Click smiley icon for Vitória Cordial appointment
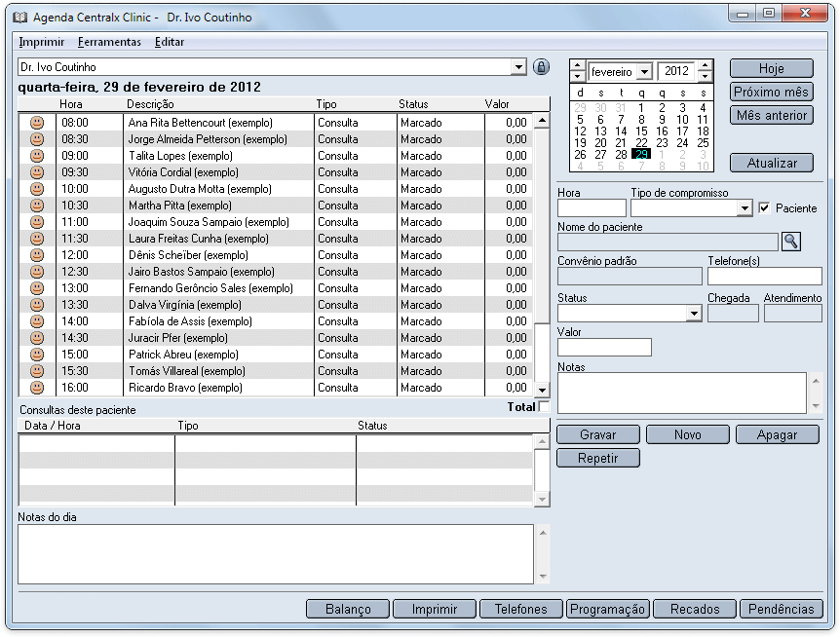 (x=37, y=172)
